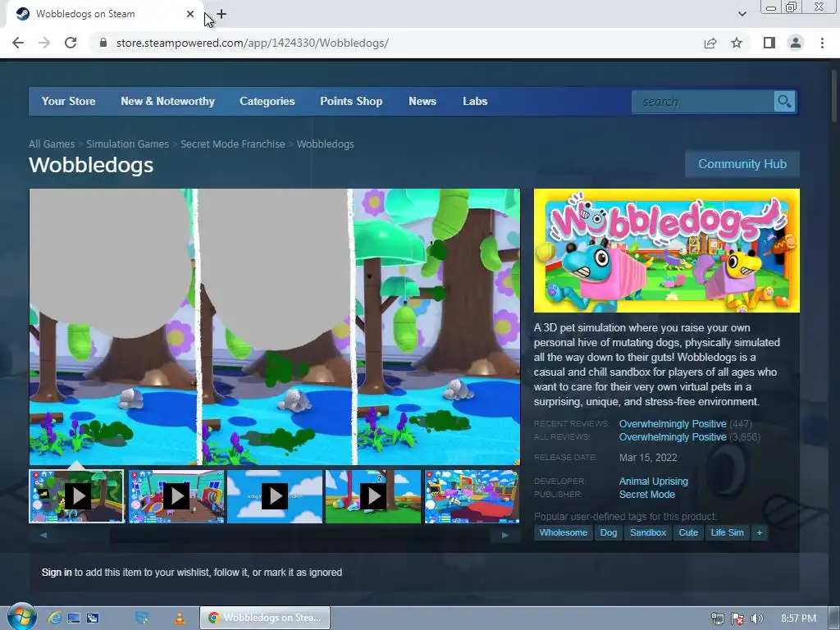Open publisher Secret Mode page

tap(647, 495)
